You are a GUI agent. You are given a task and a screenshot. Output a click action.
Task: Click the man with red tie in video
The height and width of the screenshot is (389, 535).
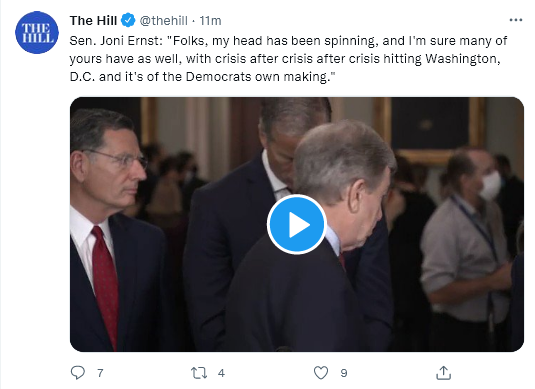pyautogui.click(x=114, y=230)
